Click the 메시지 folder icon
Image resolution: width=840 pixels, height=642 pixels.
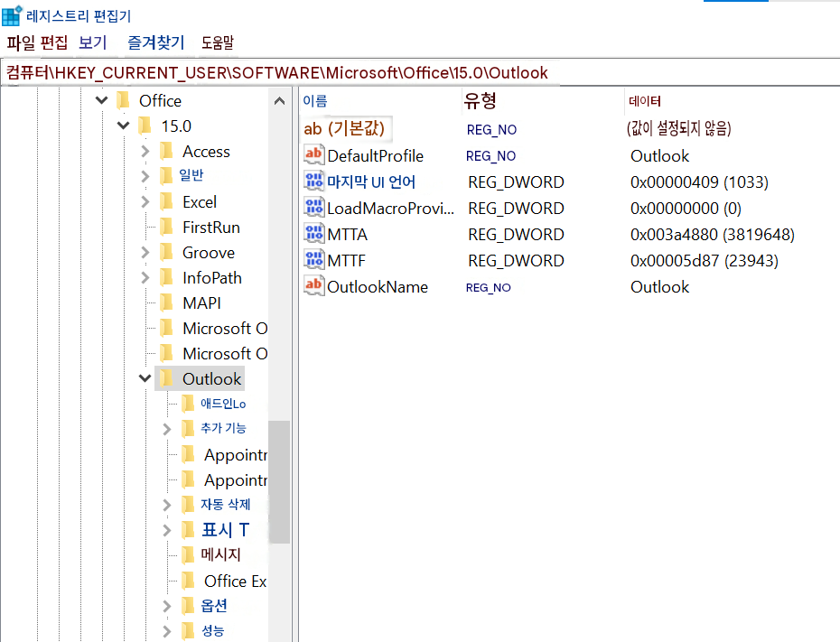coord(188,555)
